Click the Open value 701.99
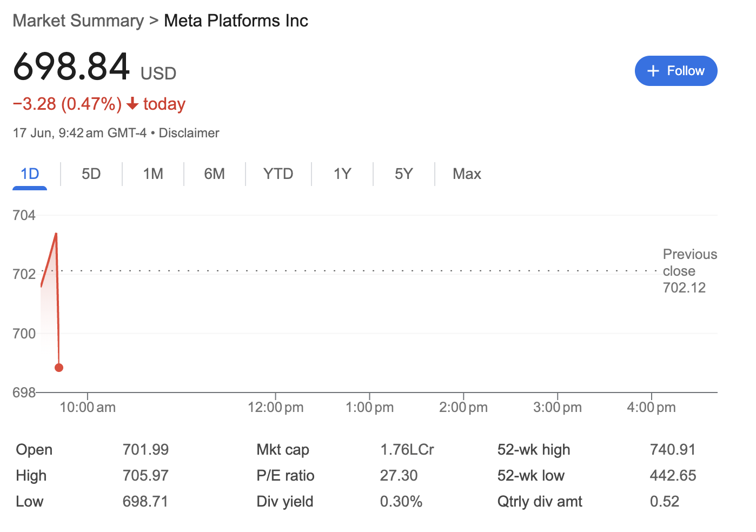756x532 pixels. 145,449
